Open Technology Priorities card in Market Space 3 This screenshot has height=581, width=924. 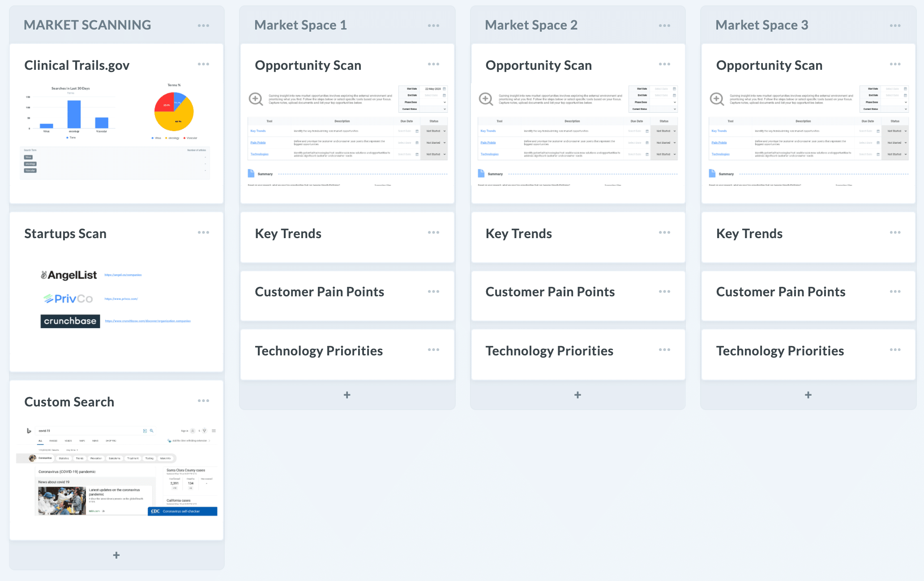coord(808,355)
